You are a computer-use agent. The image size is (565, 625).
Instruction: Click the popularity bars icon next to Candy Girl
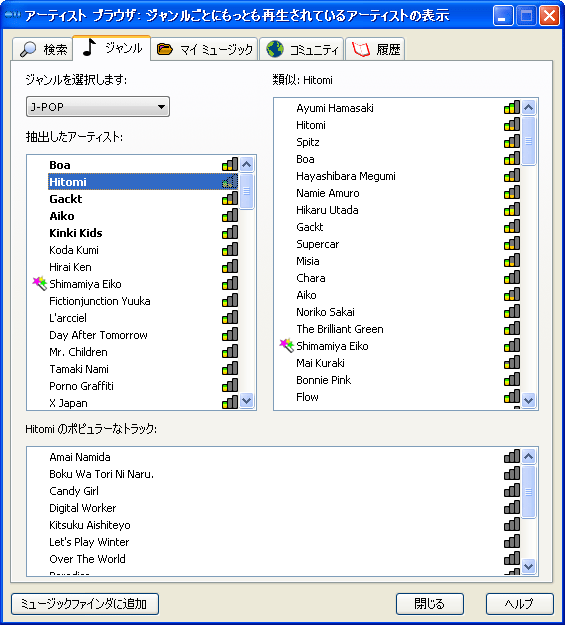click(512, 490)
